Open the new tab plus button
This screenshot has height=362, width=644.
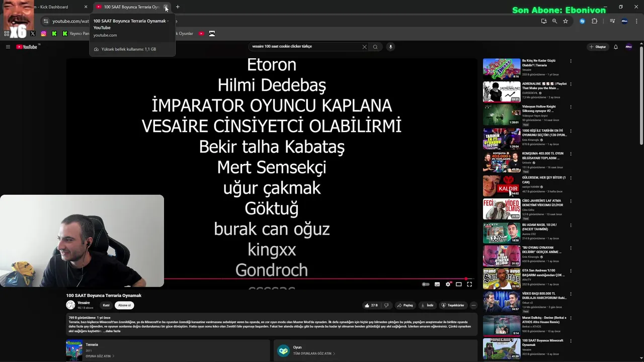[178, 7]
